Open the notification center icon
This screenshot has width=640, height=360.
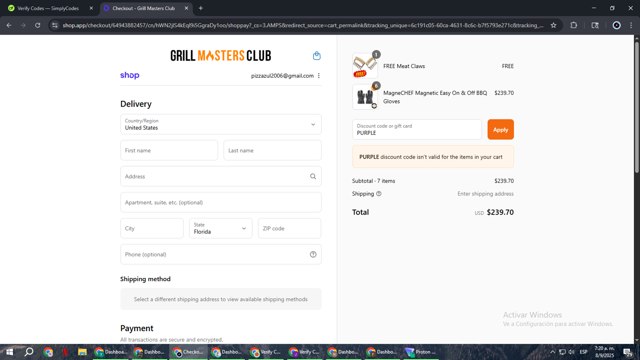click(628, 352)
